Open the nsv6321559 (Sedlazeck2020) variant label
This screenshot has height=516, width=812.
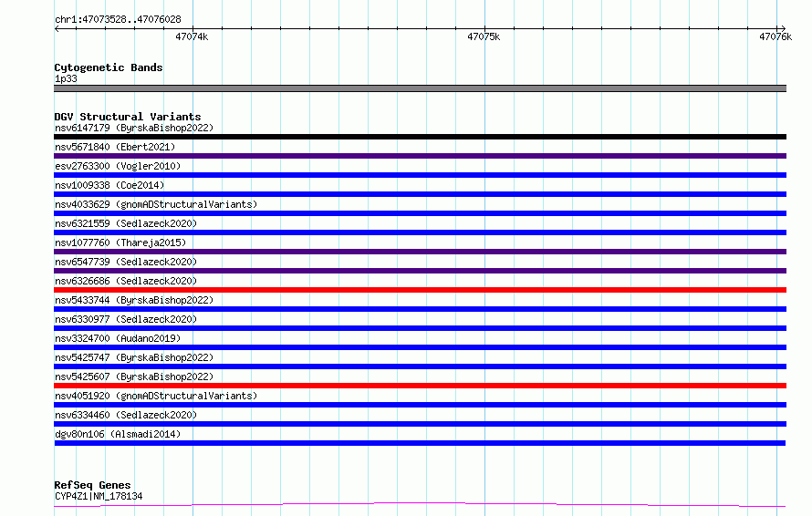[126, 223]
